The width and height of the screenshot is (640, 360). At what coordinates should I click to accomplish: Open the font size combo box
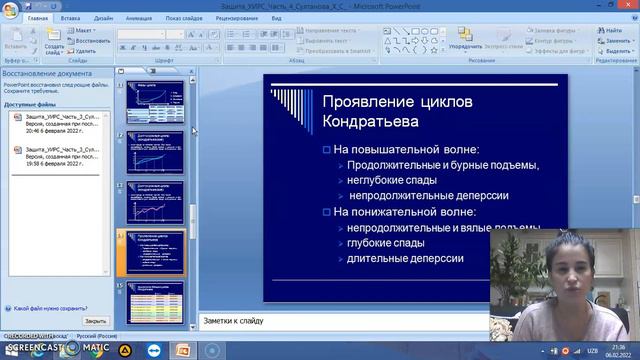pyautogui.click(x=175, y=35)
